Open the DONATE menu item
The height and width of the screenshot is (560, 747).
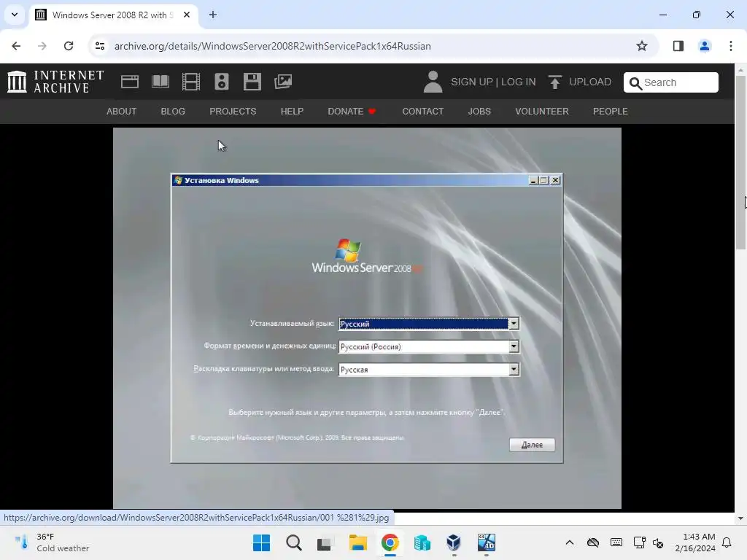pos(352,112)
